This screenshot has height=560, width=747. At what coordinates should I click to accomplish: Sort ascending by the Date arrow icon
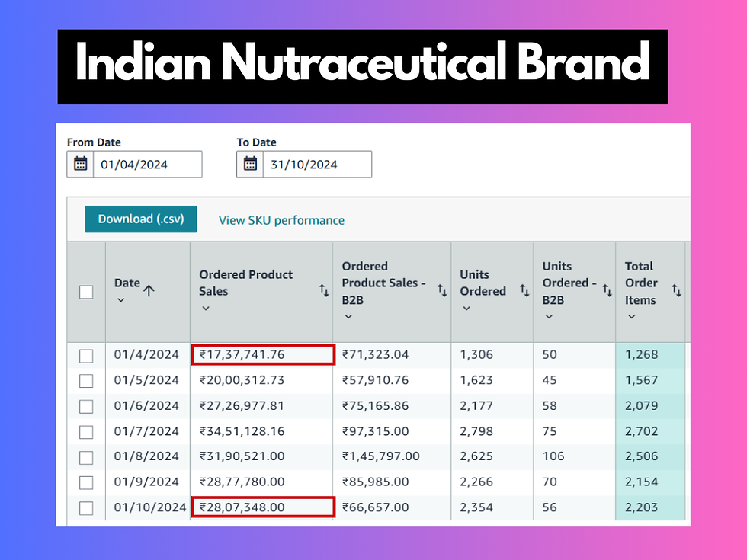pyautogui.click(x=149, y=290)
